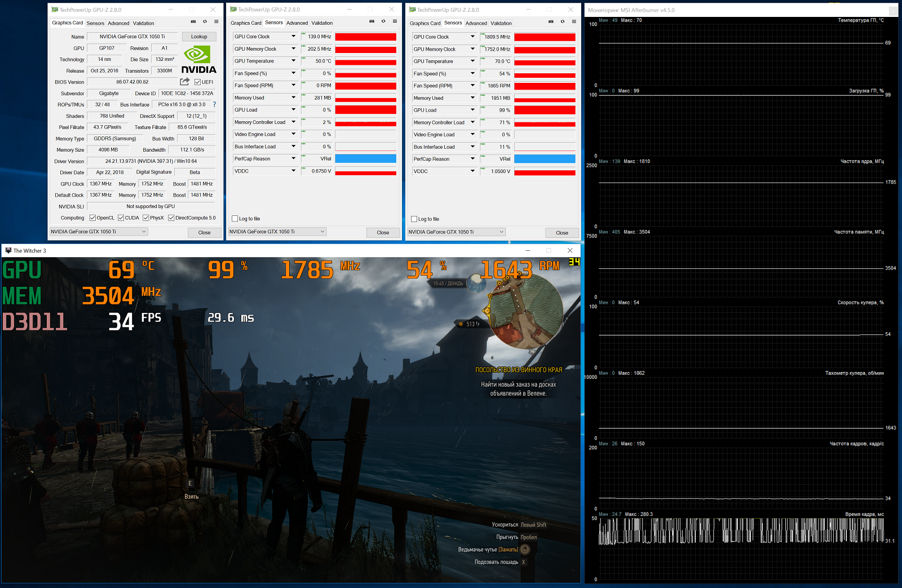Switch to Graphics Card tab in middle GPU-Z window
902x588 pixels.
246,23
